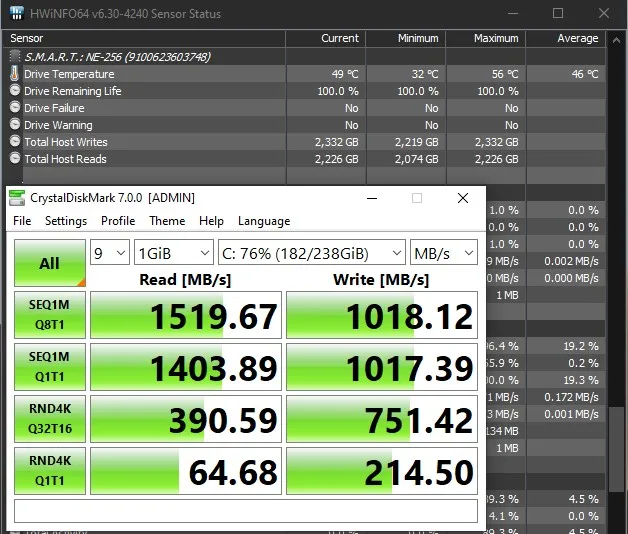Click the 2,074 GB minimum host reads value

(417, 159)
